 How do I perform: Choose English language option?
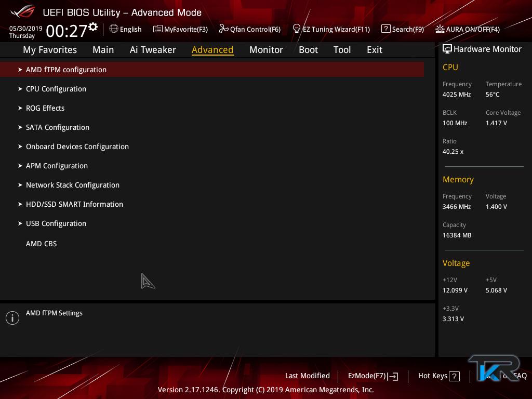pos(130,29)
